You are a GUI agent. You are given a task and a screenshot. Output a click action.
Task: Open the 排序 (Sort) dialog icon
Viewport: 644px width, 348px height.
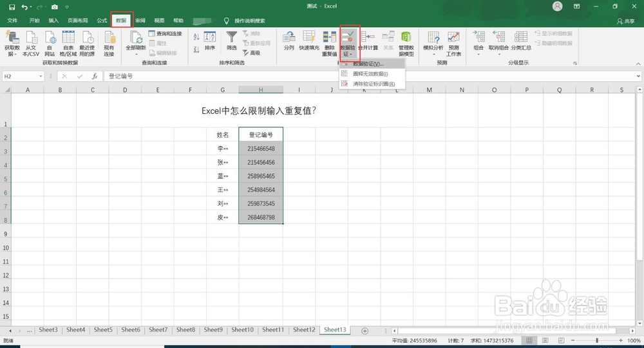[210, 41]
